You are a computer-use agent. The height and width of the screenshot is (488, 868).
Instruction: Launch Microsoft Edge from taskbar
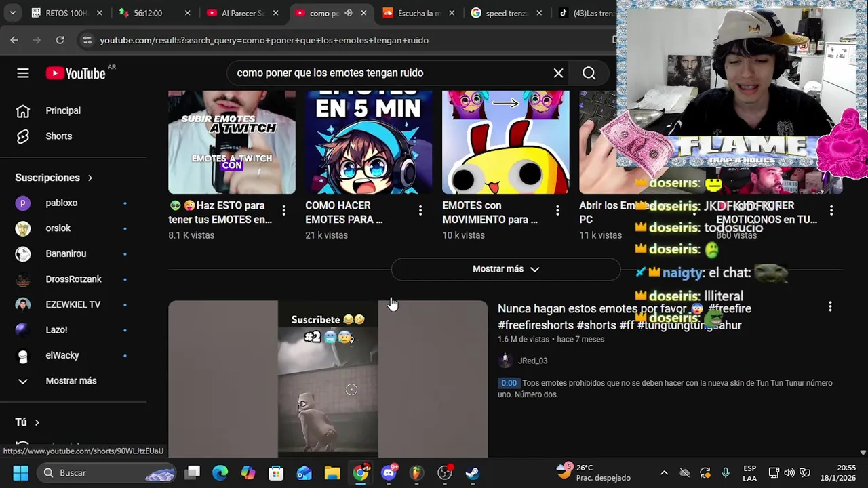point(220,473)
